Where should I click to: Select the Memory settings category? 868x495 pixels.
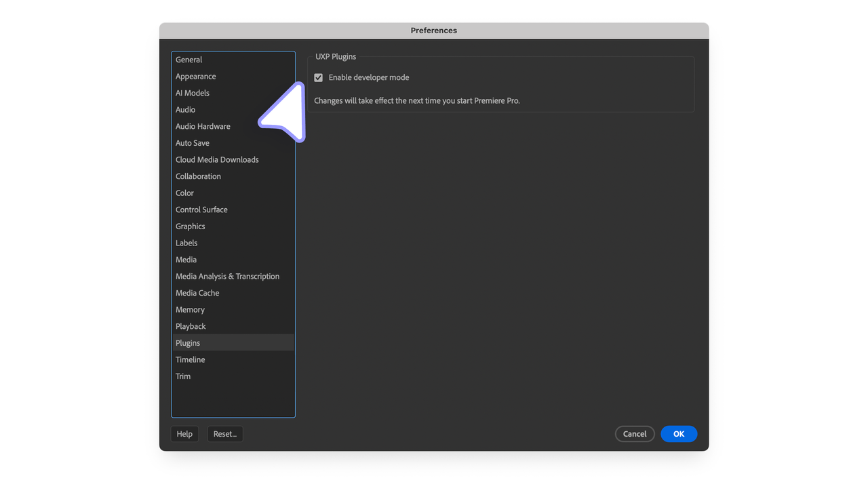pyautogui.click(x=190, y=309)
